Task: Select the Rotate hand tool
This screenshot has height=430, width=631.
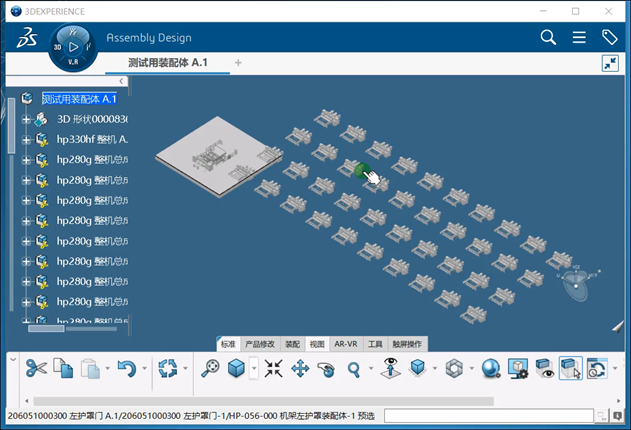Action: tap(326, 369)
